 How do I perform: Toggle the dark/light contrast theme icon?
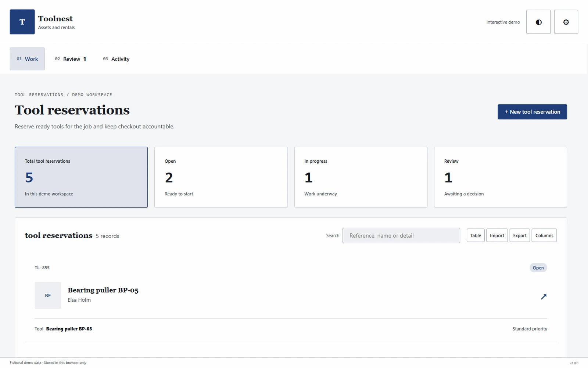coord(538,22)
